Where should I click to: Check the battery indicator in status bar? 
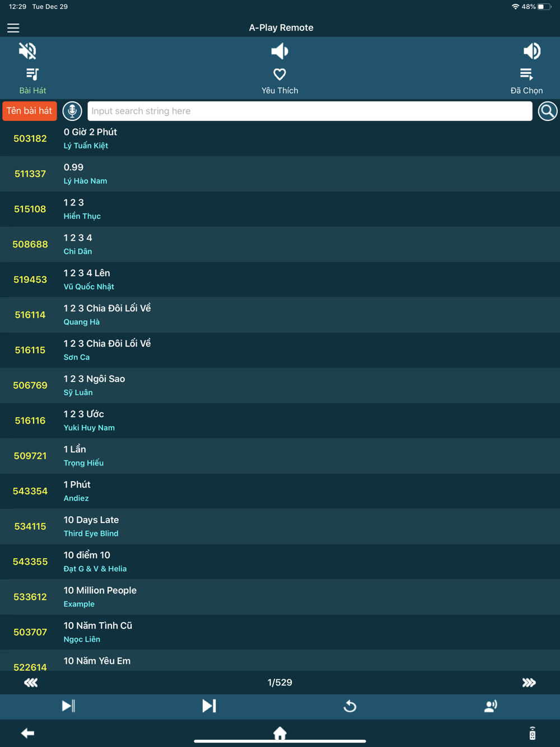[544, 7]
